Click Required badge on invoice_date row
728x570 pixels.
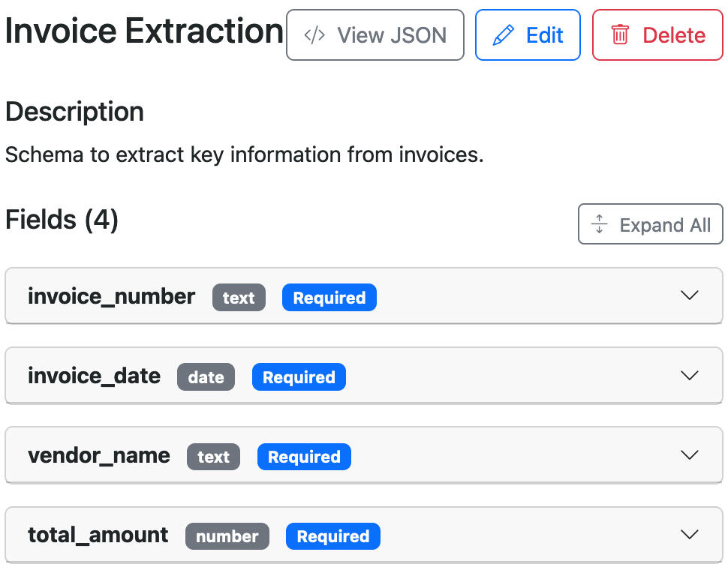point(299,377)
